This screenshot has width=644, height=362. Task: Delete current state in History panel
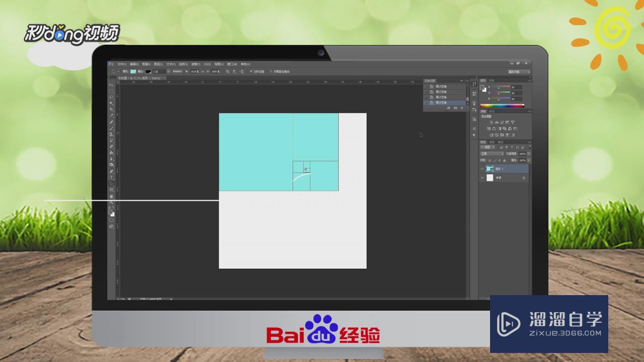coord(462,108)
